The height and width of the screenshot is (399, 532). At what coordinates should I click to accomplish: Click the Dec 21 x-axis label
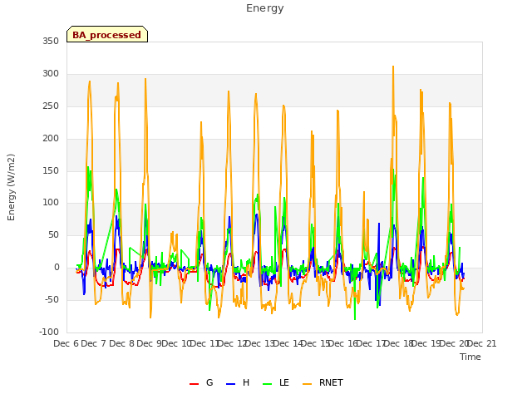(x=482, y=344)
